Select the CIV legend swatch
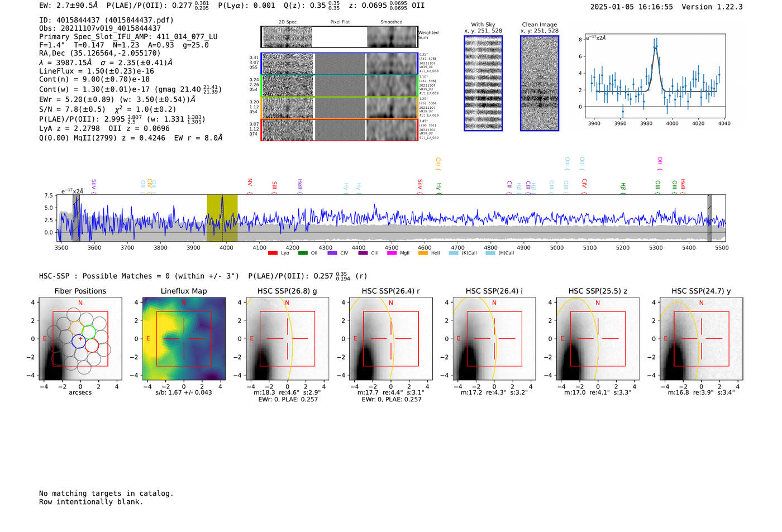 (x=332, y=253)
